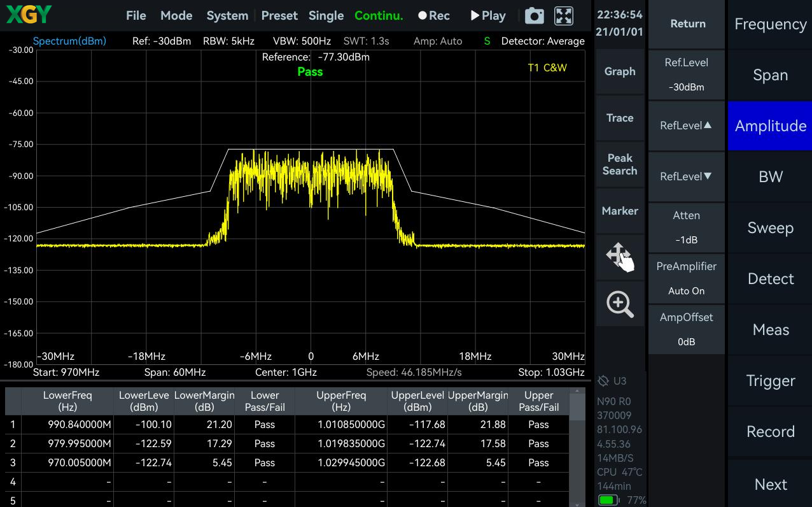Take a screenshot with the camera icon
The height and width of the screenshot is (507, 812).
[x=534, y=16]
